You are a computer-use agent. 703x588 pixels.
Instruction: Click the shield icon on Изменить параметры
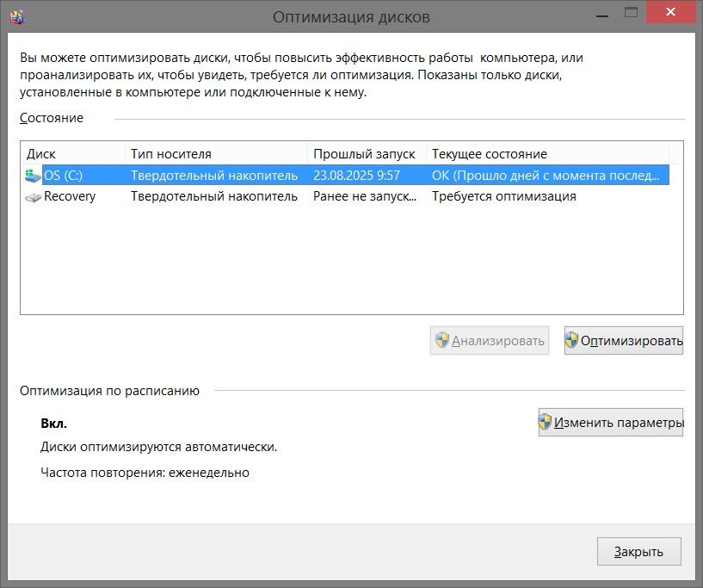point(545,423)
